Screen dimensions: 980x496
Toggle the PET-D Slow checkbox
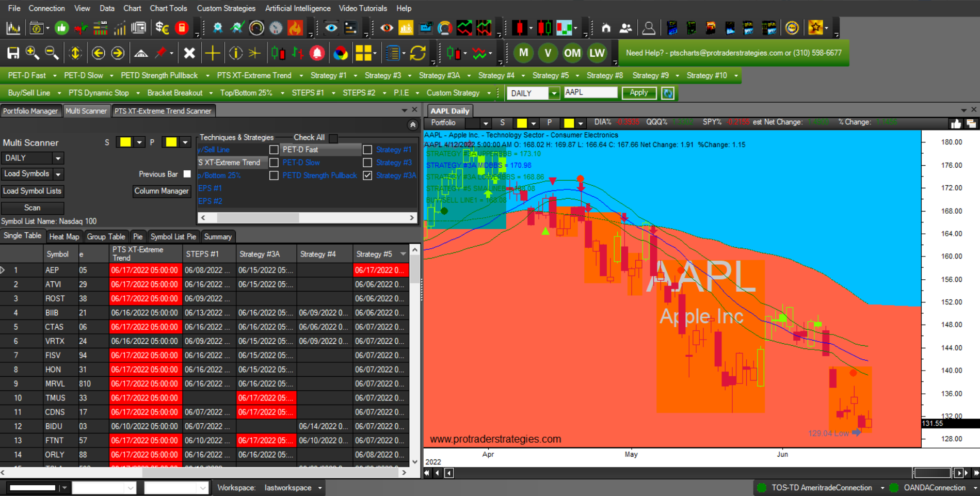point(274,163)
